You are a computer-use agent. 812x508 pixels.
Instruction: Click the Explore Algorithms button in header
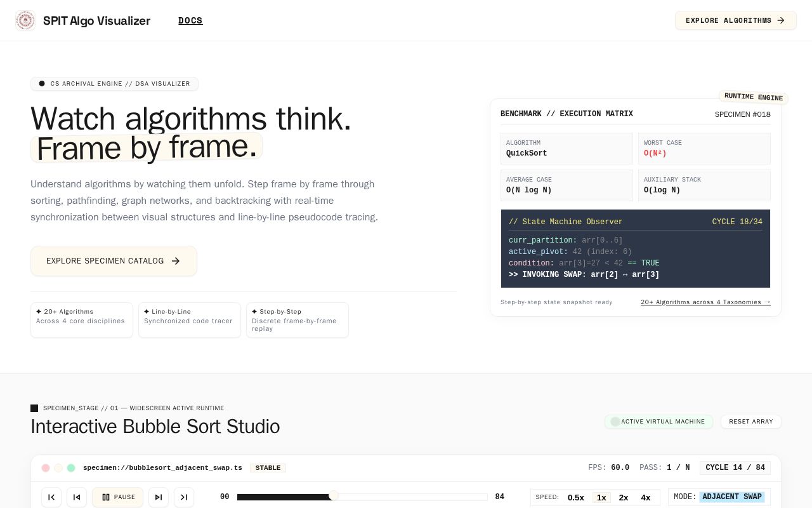pyautogui.click(x=736, y=20)
